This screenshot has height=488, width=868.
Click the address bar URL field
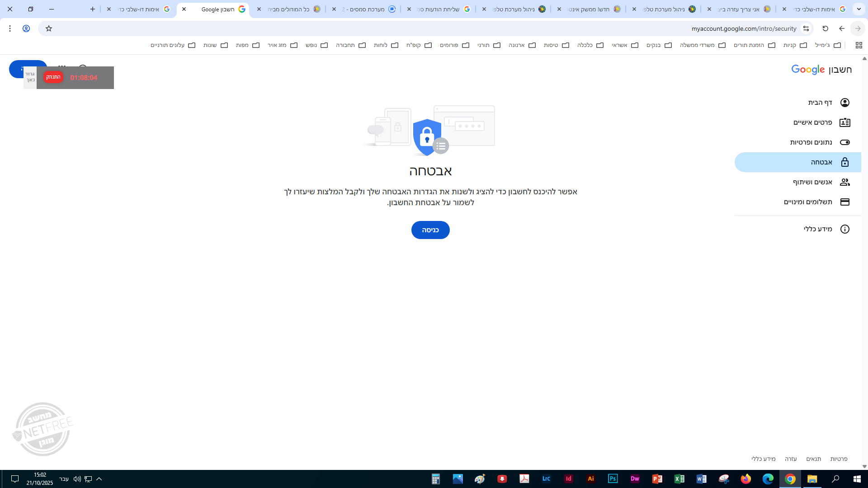click(x=429, y=28)
